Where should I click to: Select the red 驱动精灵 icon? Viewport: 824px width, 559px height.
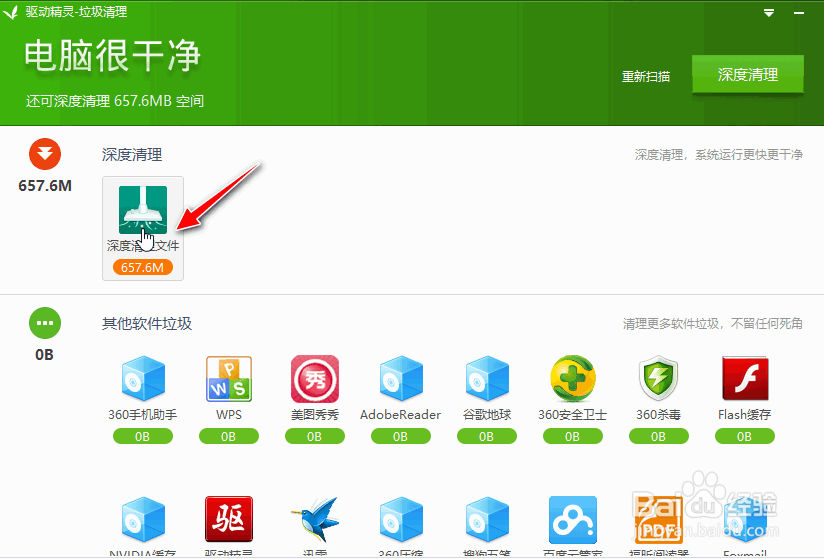coord(229,519)
